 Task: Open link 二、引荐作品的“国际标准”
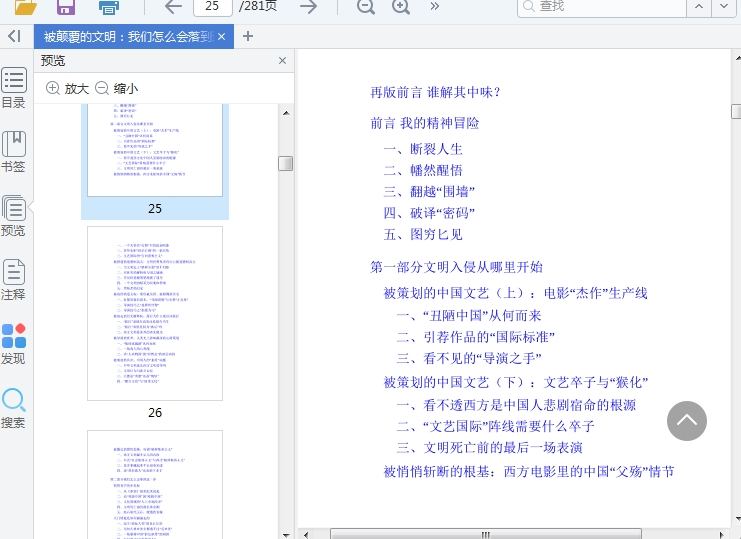pos(475,337)
